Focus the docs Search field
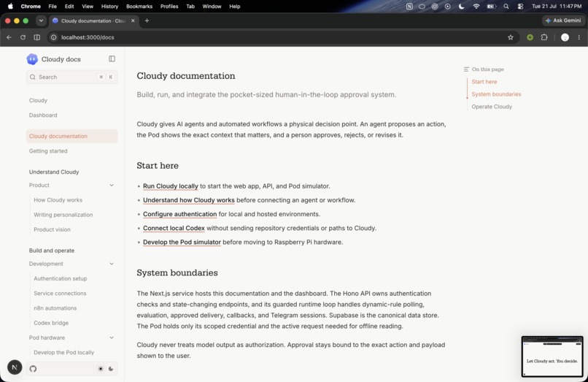 (x=72, y=77)
